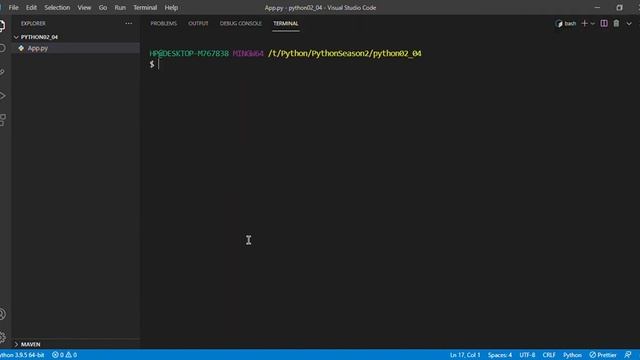
Task: Click UTF-8 encoding in status bar
Action: pyautogui.click(x=527, y=355)
